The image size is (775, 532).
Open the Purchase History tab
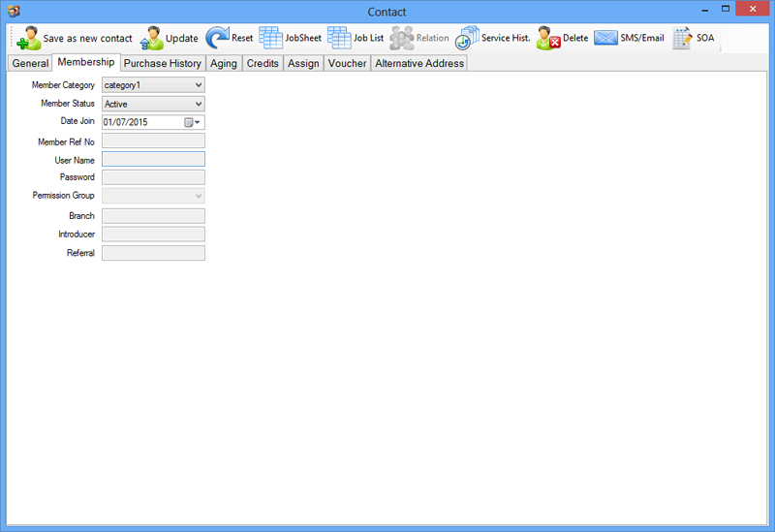click(163, 63)
